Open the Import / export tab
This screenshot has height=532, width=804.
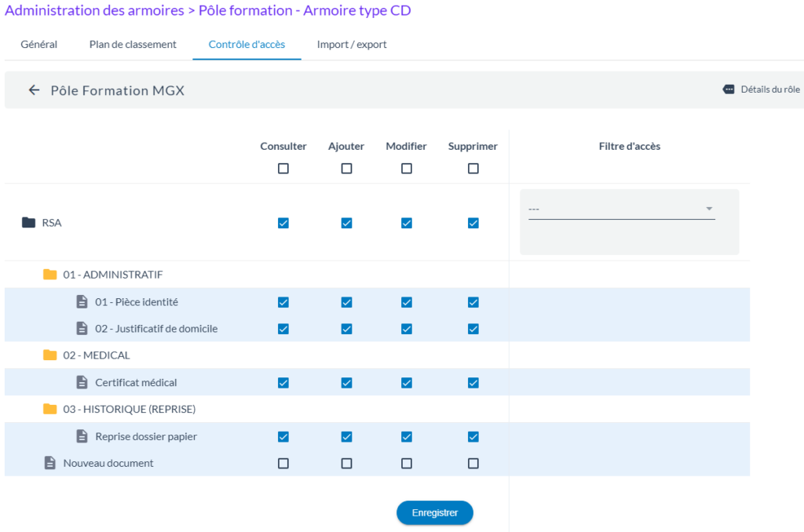coord(352,45)
